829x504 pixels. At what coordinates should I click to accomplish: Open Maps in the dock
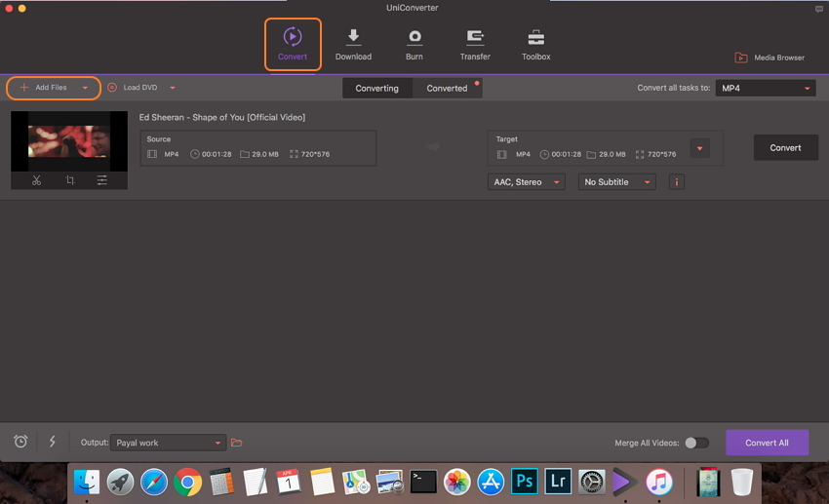pos(356,482)
